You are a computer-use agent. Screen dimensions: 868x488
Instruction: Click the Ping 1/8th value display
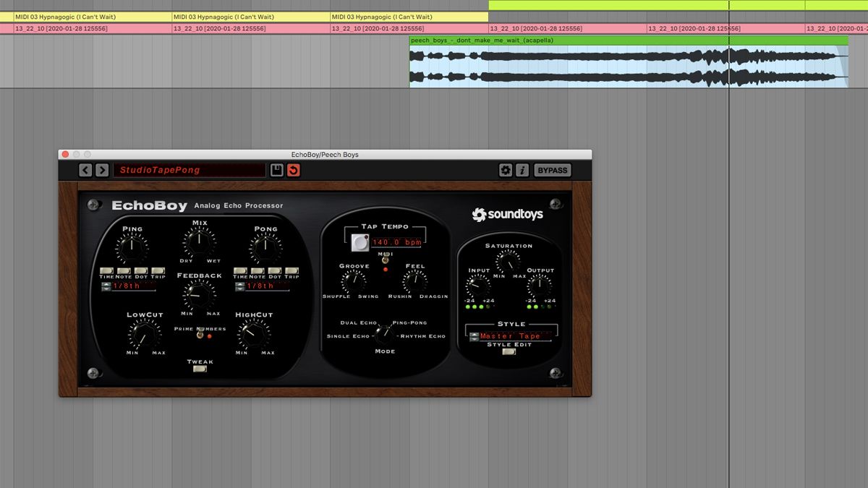(134, 286)
